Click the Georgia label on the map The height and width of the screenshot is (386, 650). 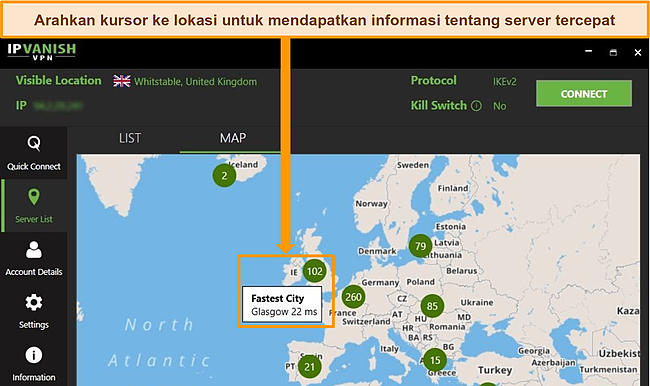pos(534,351)
